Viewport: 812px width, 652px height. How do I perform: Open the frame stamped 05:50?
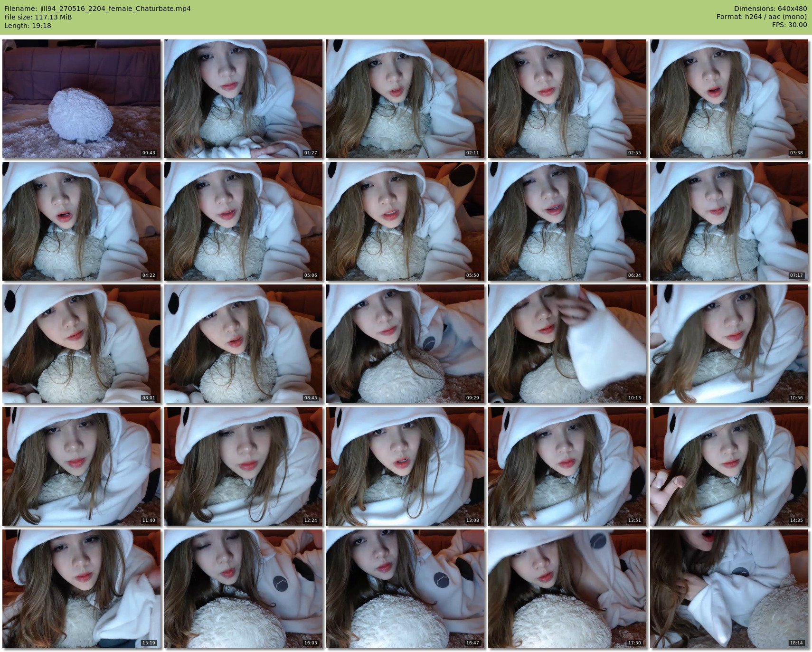click(406, 221)
